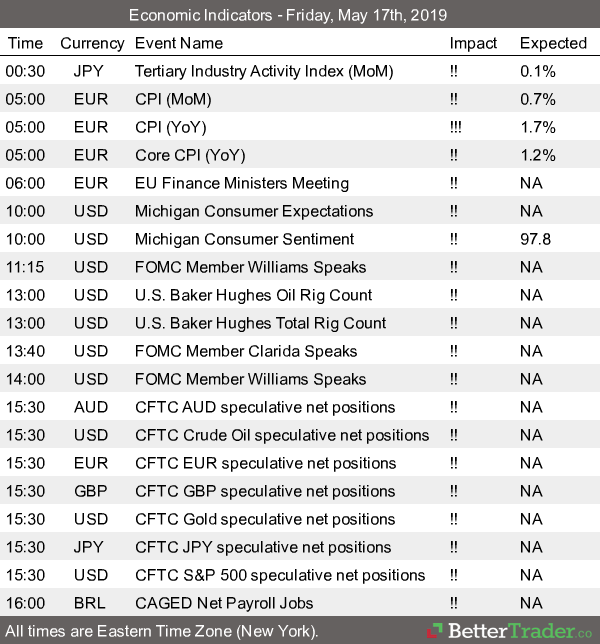The width and height of the screenshot is (600, 644).
Task: Click the Impact column header
Action: point(473,43)
